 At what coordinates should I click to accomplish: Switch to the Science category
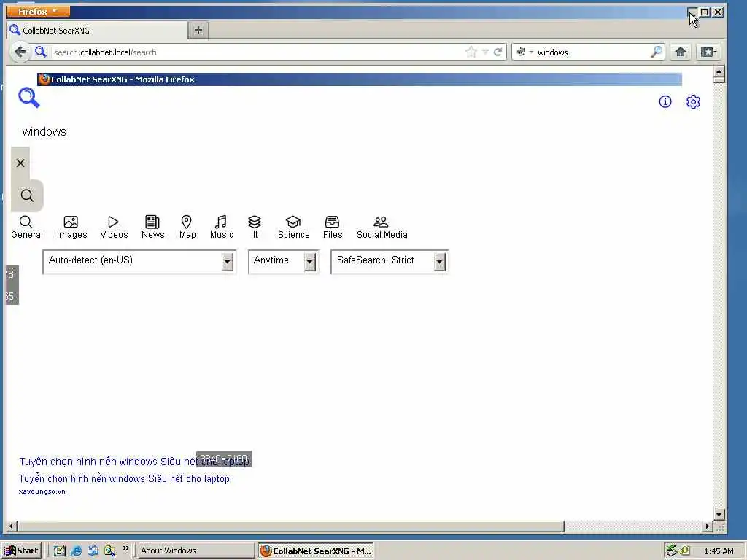293,227
